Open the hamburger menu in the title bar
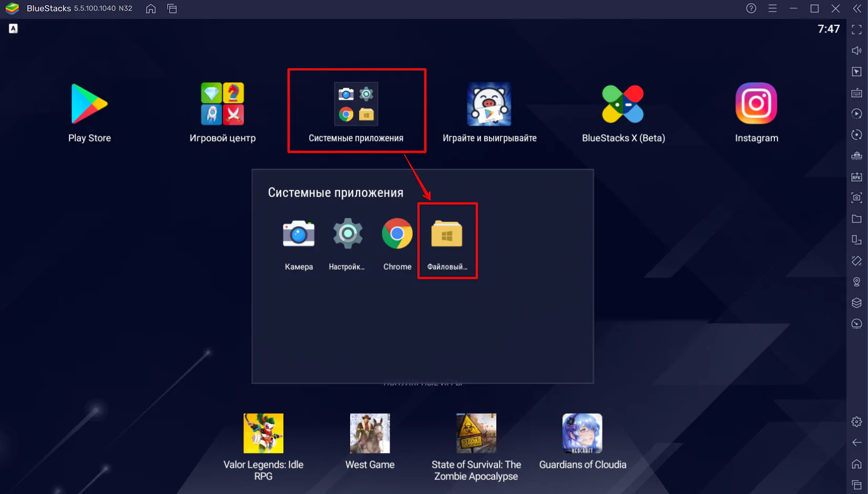The width and height of the screenshot is (868, 494). pos(772,8)
